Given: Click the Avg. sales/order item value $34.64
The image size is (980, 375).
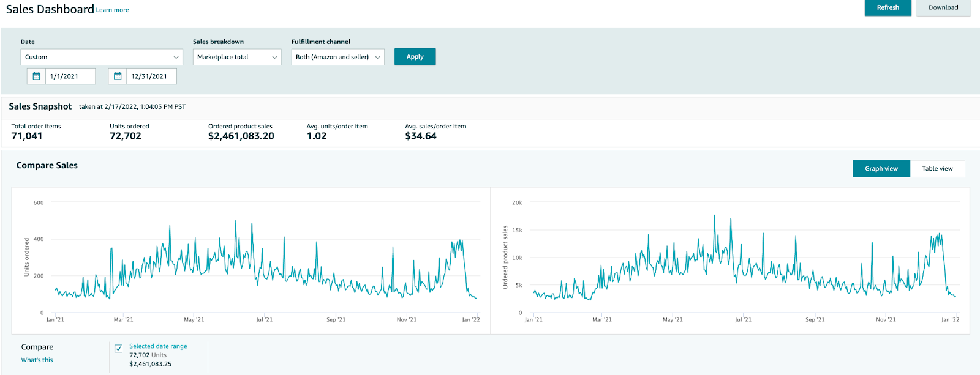Looking at the screenshot, I should click(421, 136).
